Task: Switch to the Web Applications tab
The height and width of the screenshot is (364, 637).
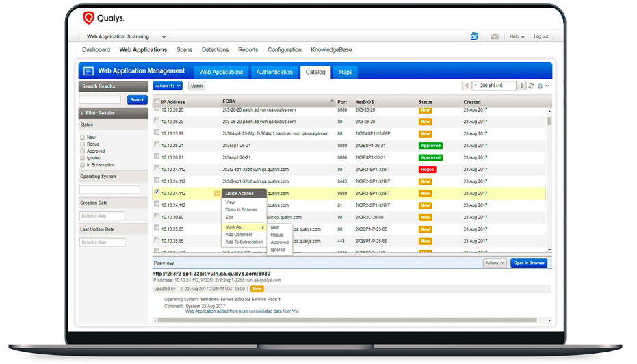Action: 221,73
